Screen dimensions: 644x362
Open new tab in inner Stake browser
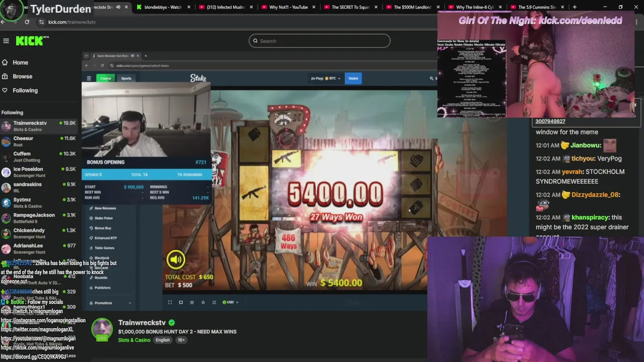[146, 56]
